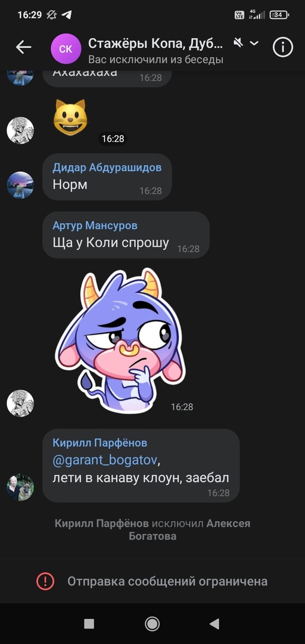Viewport: 305px width, 644px height.
Task: Open the cat emoji sticker
Action: coord(70,118)
